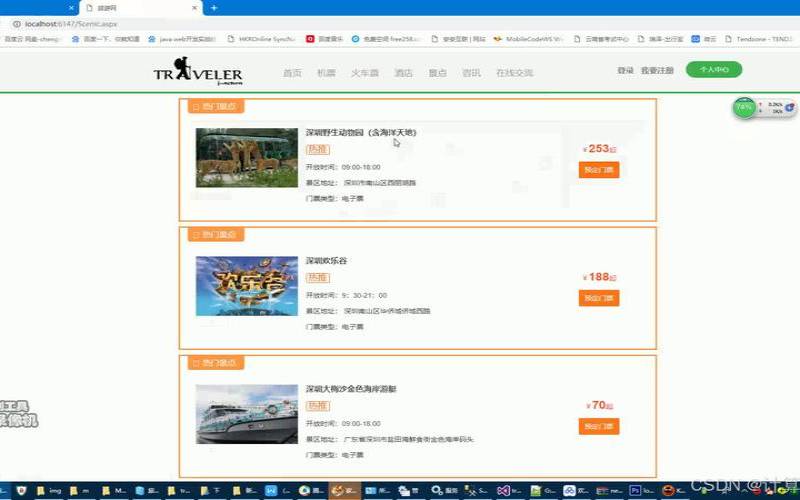Open the 深圳大梅沙金色海岸游艇 title link

(x=351, y=389)
